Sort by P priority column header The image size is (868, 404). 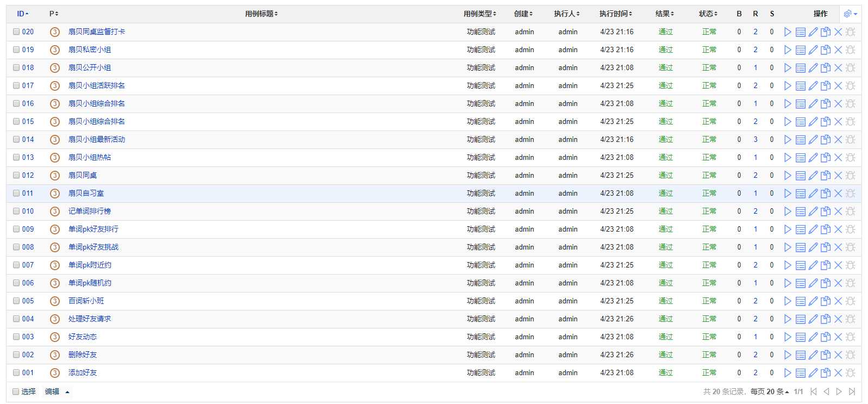[54, 14]
